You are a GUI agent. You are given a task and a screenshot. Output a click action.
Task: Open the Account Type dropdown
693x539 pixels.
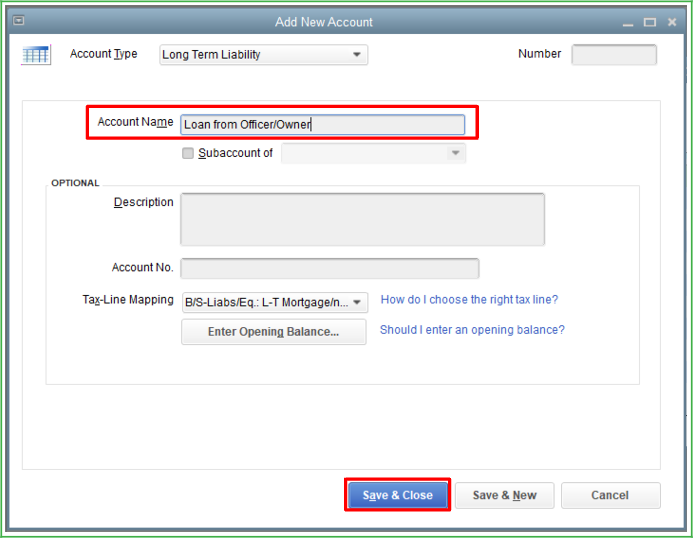tap(263, 55)
